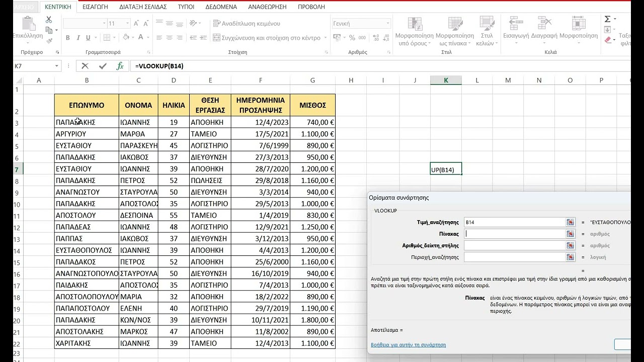This screenshot has width=644, height=362.
Task: Select column header K
Action: (446, 80)
